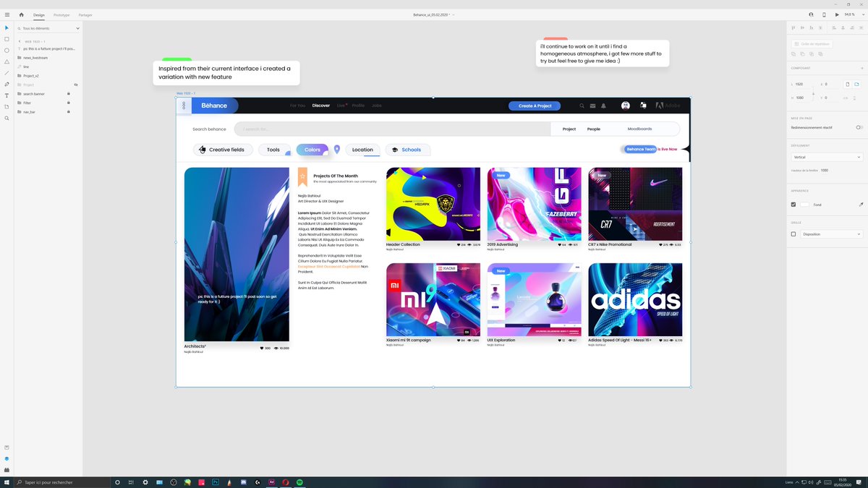Screen dimensions: 868x488
Task: Select the Rectangle tool
Action: pyautogui.click(x=7, y=39)
